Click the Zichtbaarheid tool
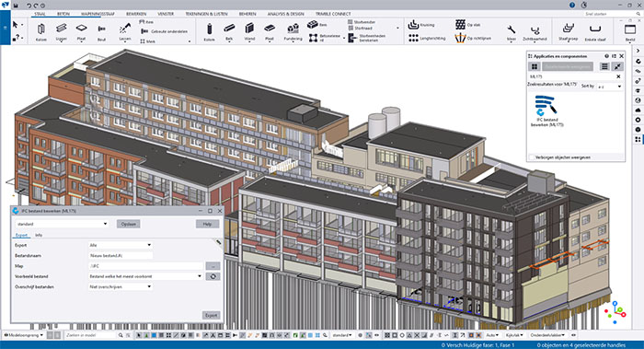The image size is (644, 349). pyautogui.click(x=535, y=33)
